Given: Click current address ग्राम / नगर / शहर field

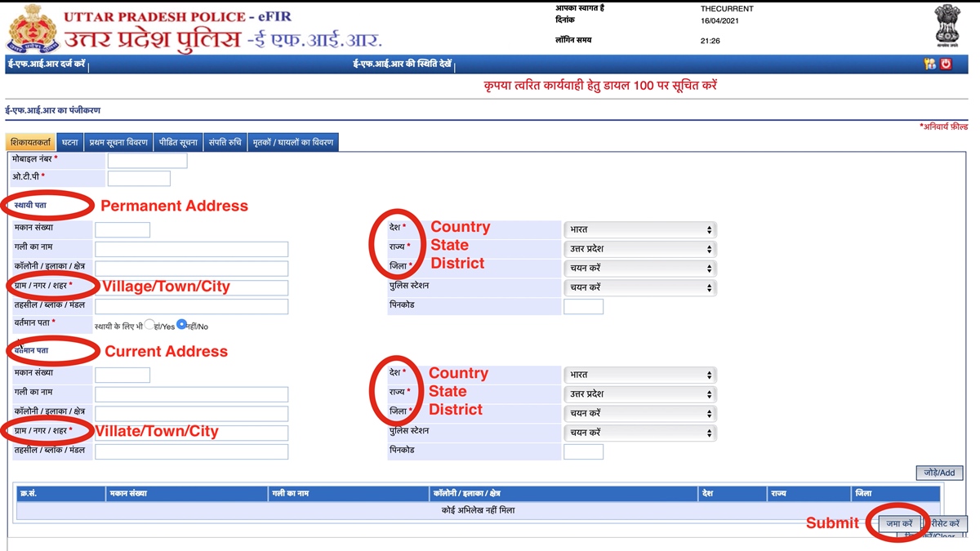Looking at the screenshot, I should [192, 433].
